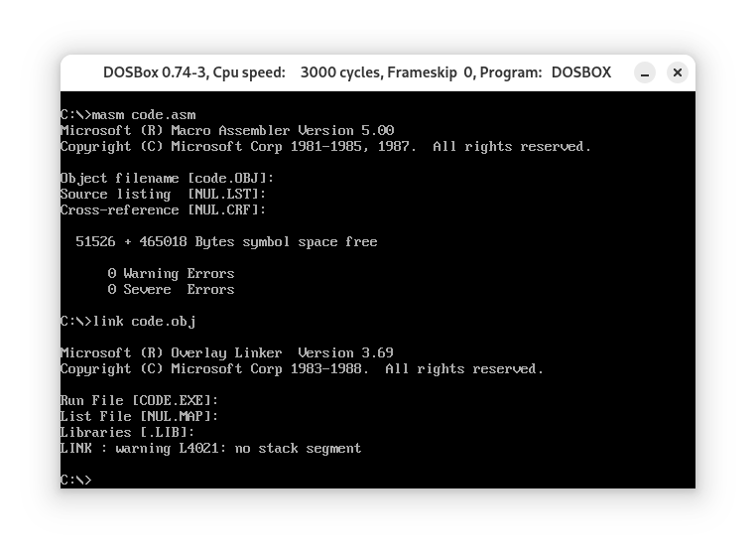Click 'Cross-reference [NUL.CRF]:' line

tap(163, 210)
